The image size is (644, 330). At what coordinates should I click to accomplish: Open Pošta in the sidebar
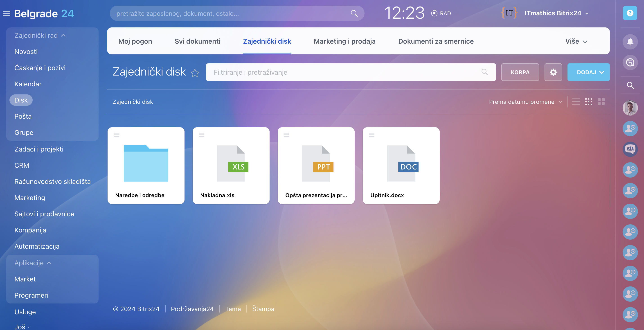click(x=23, y=116)
